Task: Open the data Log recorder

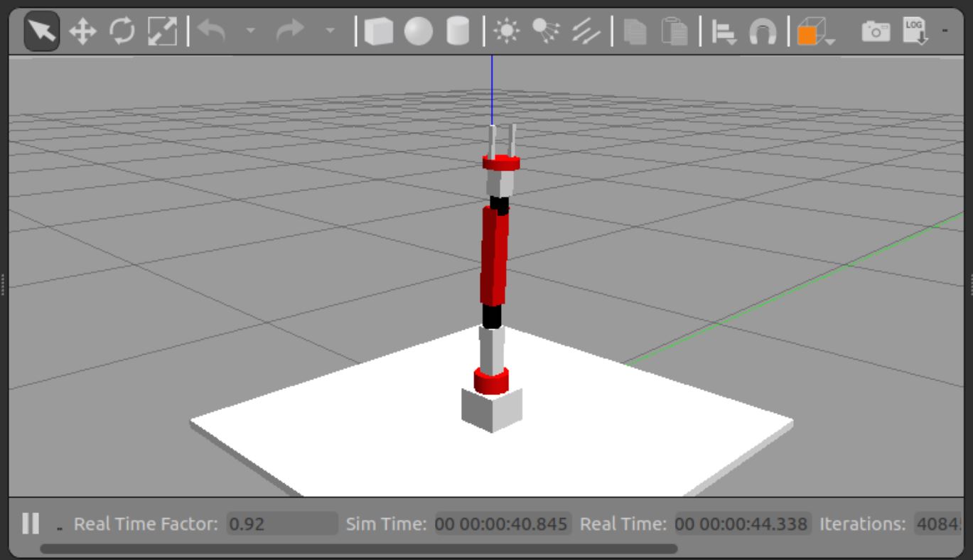Action: pyautogui.click(x=916, y=31)
